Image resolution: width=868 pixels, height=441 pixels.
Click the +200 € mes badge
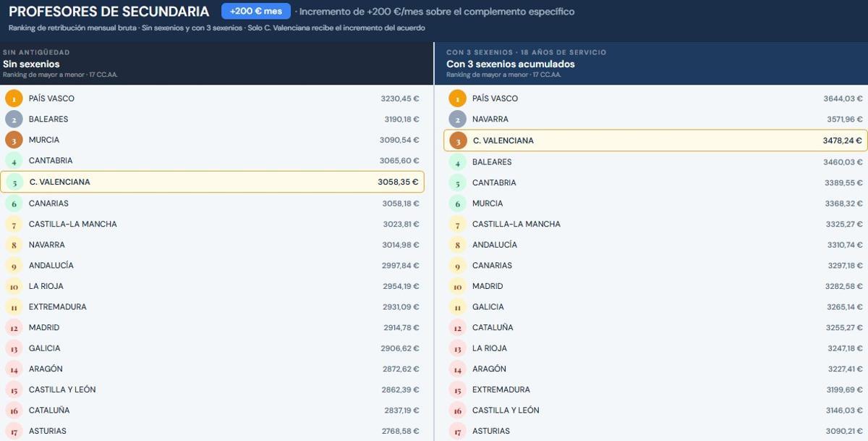pyautogui.click(x=256, y=12)
